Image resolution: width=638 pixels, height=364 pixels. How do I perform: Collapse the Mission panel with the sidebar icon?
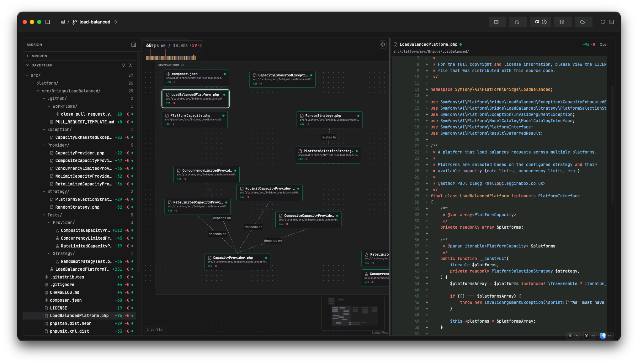pos(134,45)
